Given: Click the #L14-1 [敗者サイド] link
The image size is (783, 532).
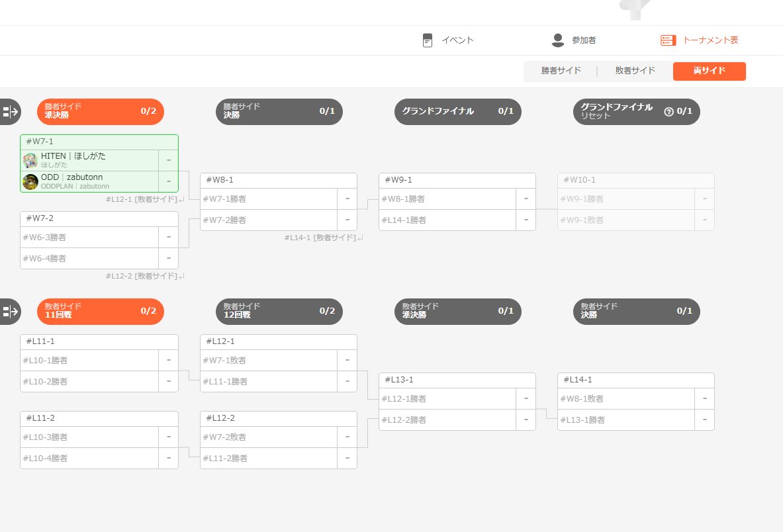Looking at the screenshot, I should 324,238.
